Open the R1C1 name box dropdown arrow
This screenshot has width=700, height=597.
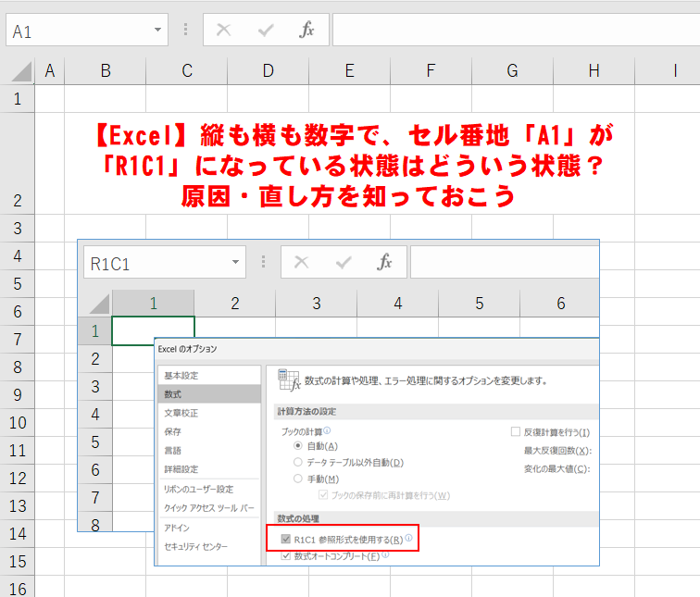click(x=235, y=262)
